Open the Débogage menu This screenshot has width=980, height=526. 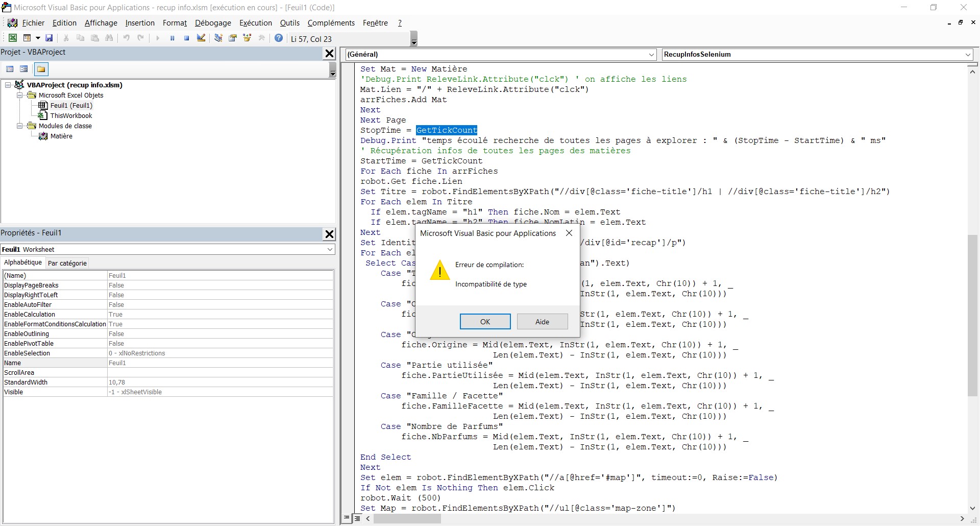[213, 23]
